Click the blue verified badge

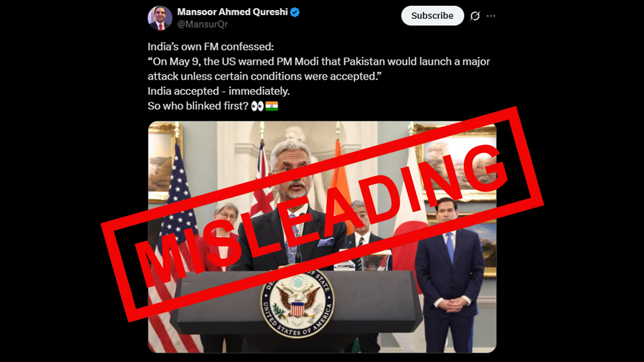coord(295,12)
